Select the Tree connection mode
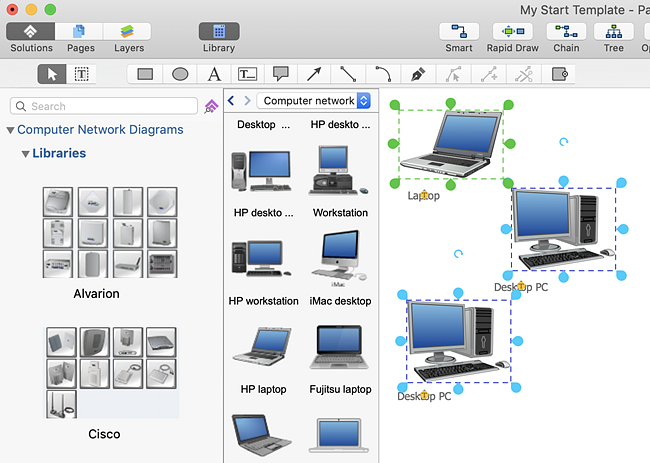650x463 pixels. tap(614, 32)
